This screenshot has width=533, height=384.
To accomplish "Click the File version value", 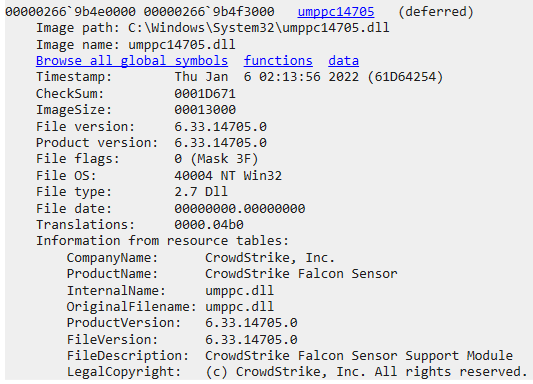I will tap(221, 126).
